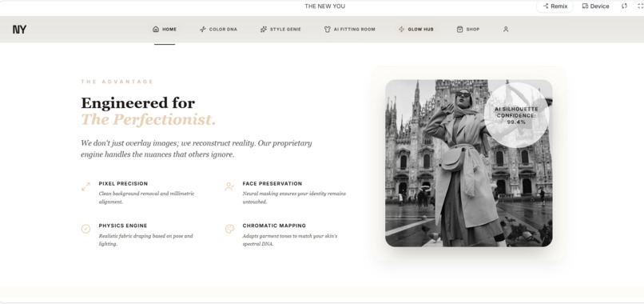
Task: Click "The Perfectionist." italic headline
Action: click(x=149, y=120)
